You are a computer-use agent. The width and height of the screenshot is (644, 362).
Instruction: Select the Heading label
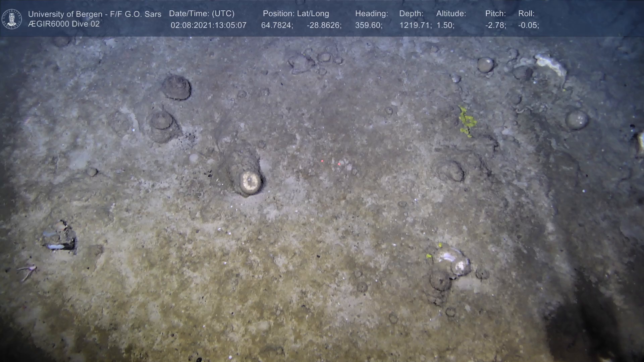pos(371,14)
